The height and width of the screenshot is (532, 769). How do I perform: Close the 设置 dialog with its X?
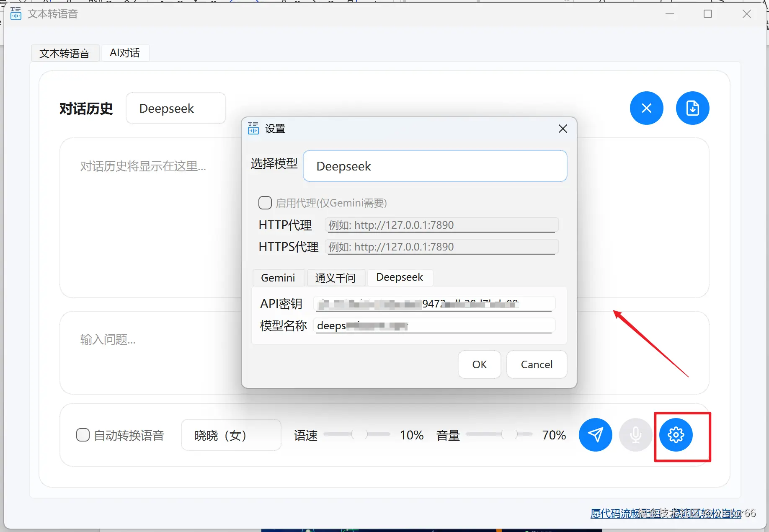click(563, 129)
